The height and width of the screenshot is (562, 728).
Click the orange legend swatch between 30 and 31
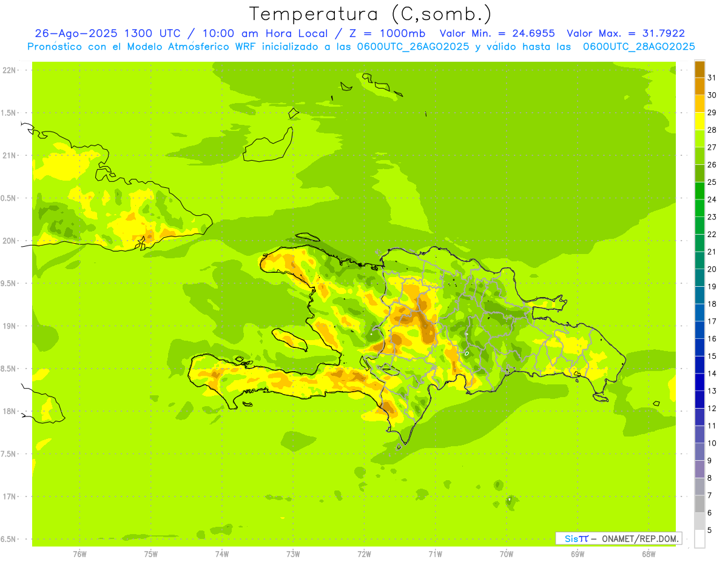click(x=699, y=86)
